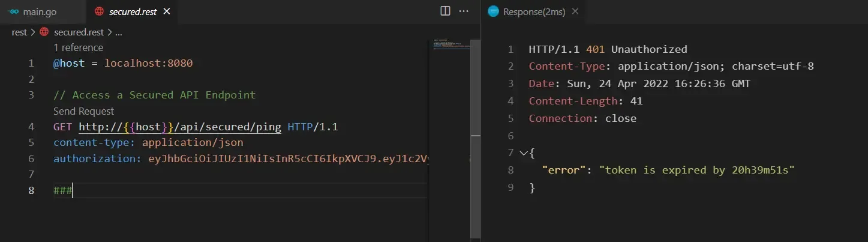Click the breadcrumb ellipsis item
This screenshot has width=868, height=242.
click(x=118, y=33)
